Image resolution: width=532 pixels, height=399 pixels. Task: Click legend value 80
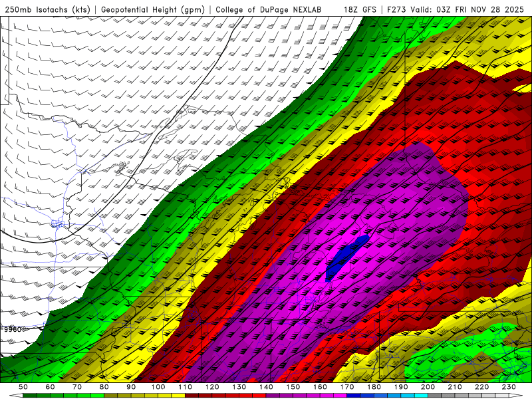[104, 387]
